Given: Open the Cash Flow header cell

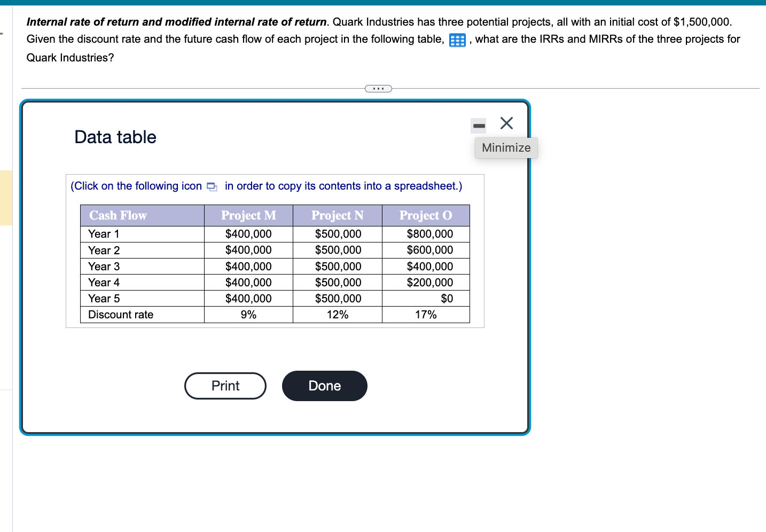Looking at the screenshot, I should pyautogui.click(x=119, y=215).
